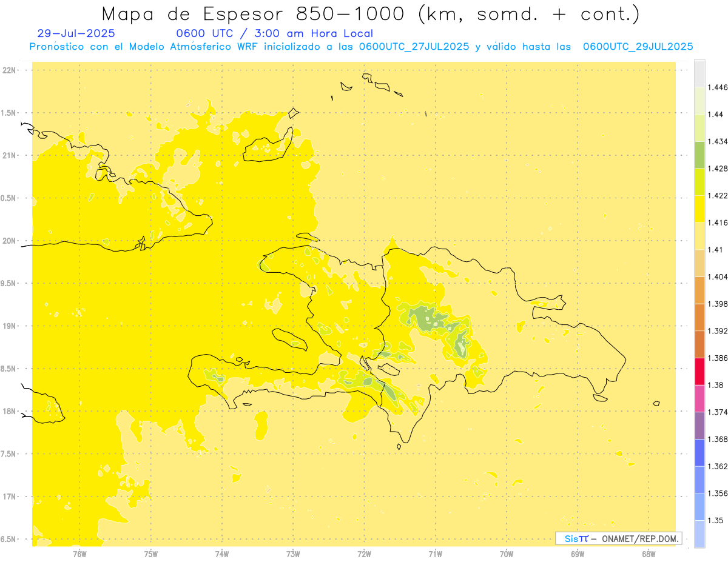Click the 69W longitude label

pyautogui.click(x=578, y=554)
